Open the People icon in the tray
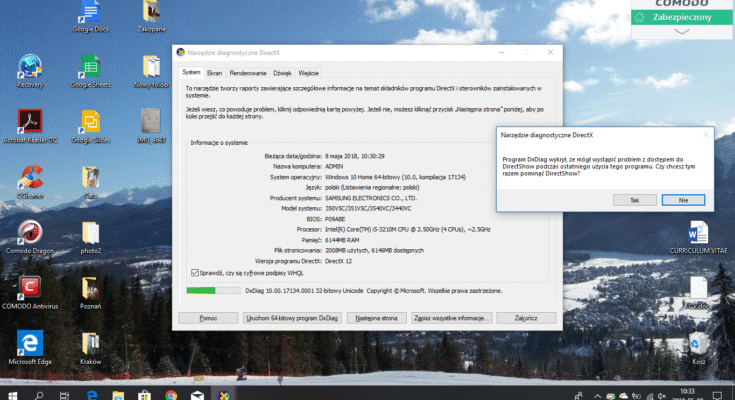 coord(579,396)
